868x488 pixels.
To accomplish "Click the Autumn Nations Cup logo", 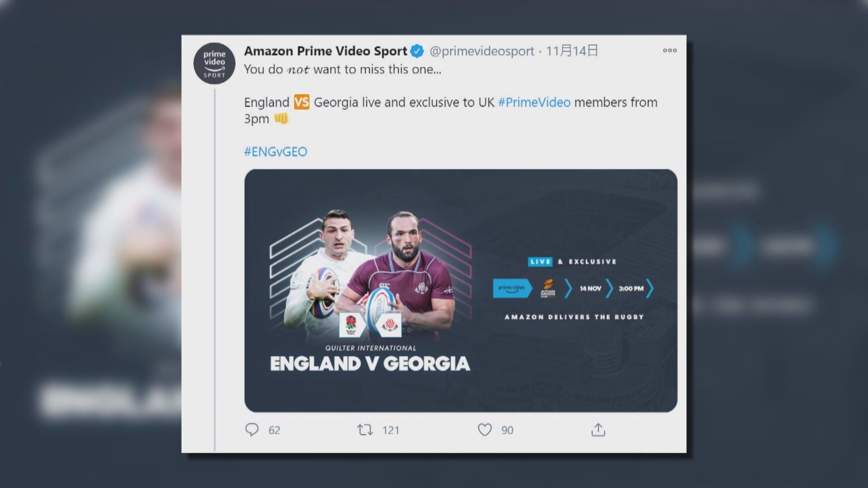I will pos(548,288).
